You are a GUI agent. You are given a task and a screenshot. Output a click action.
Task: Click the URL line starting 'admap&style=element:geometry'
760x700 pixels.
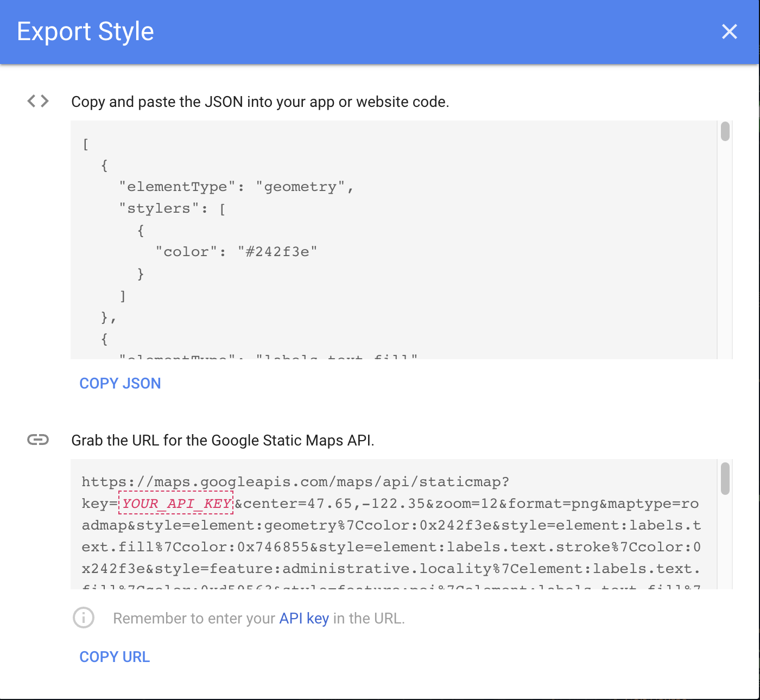click(x=391, y=525)
